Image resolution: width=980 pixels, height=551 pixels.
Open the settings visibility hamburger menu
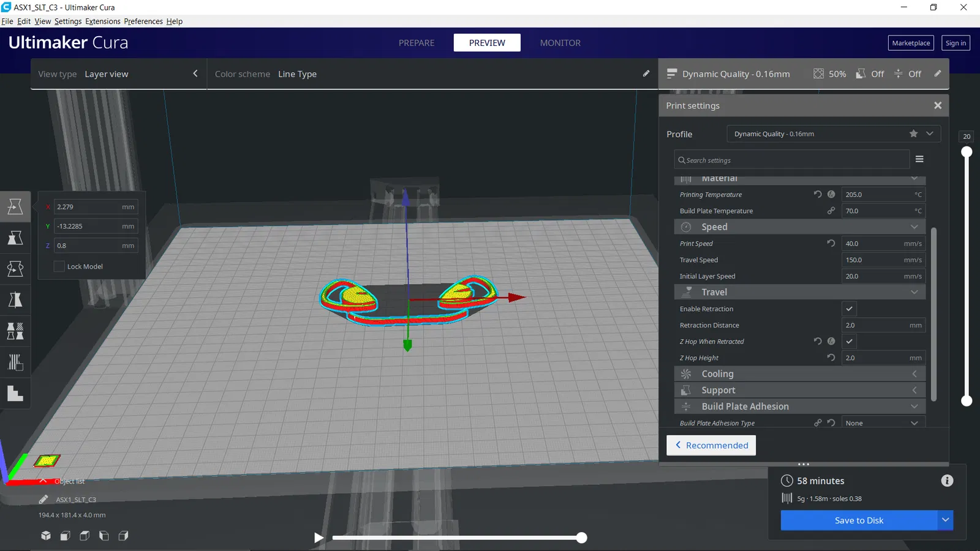[919, 159]
